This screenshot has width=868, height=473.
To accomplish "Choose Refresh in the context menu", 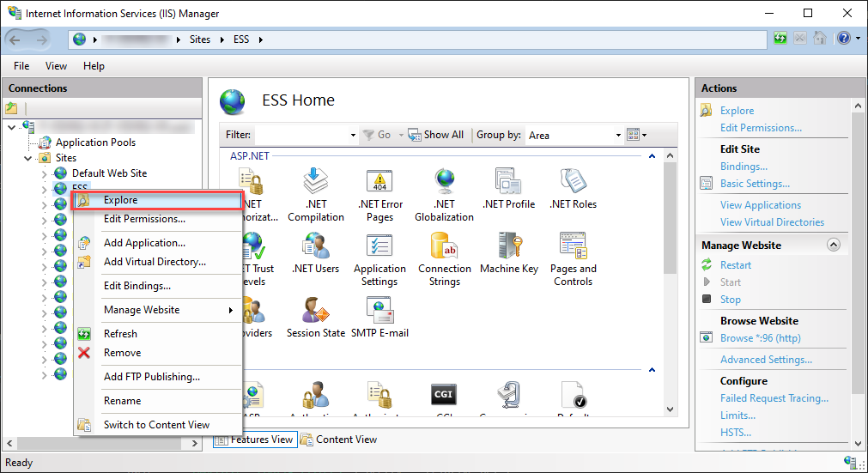I will click(158, 334).
